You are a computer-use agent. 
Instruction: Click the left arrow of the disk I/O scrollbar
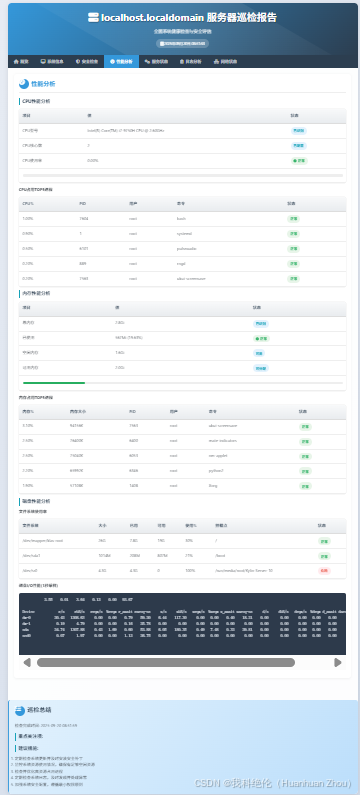coord(27,662)
